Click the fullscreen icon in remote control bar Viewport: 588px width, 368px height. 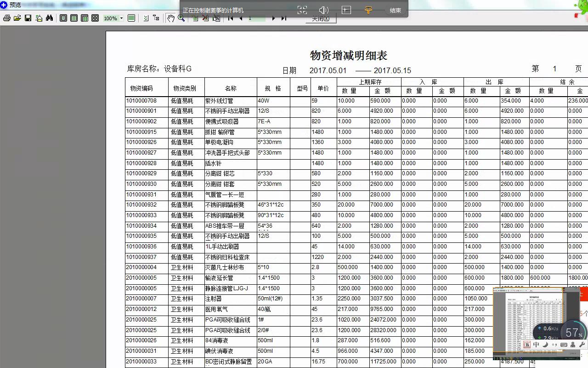[x=302, y=10]
